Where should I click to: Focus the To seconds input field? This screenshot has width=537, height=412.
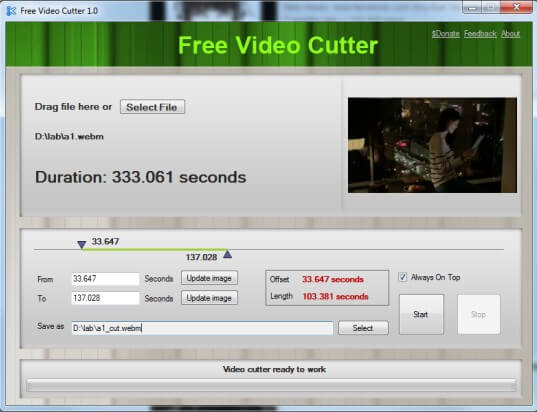(105, 298)
